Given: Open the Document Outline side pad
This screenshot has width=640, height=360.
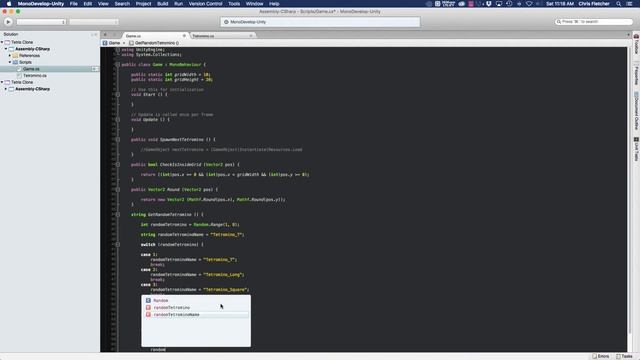Looking at the screenshot, I should click(x=636, y=111).
